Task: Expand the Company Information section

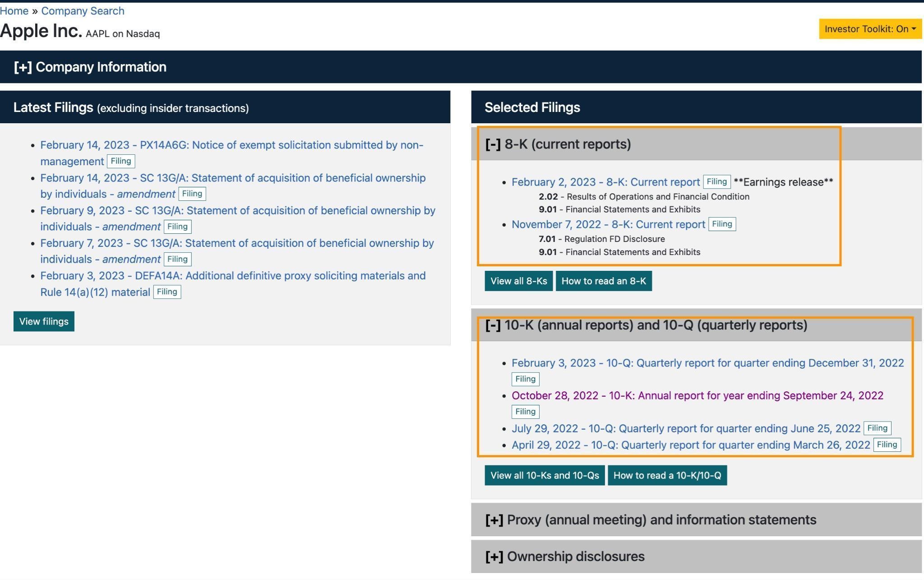Action: pyautogui.click(x=90, y=67)
